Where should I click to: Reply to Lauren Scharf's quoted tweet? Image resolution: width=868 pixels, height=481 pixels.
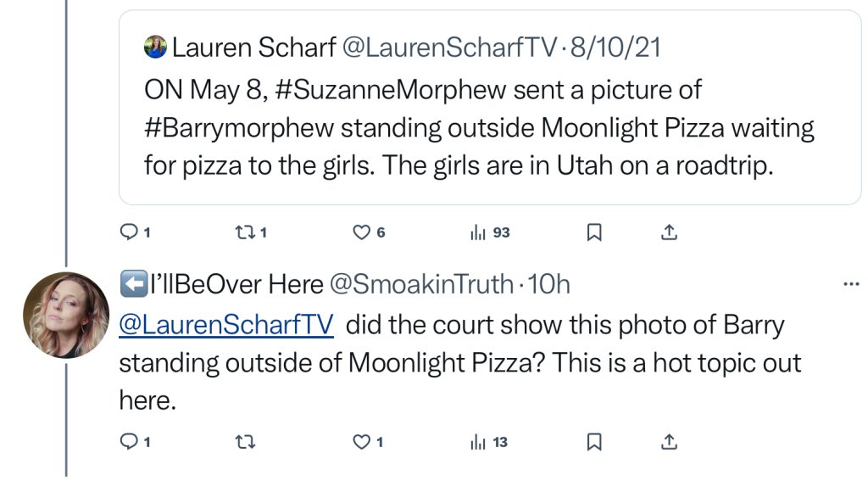pos(130,232)
